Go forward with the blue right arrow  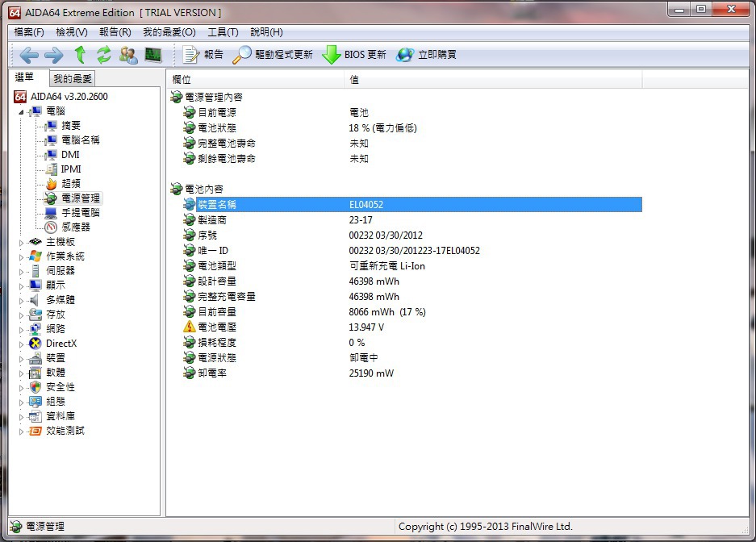(53, 55)
